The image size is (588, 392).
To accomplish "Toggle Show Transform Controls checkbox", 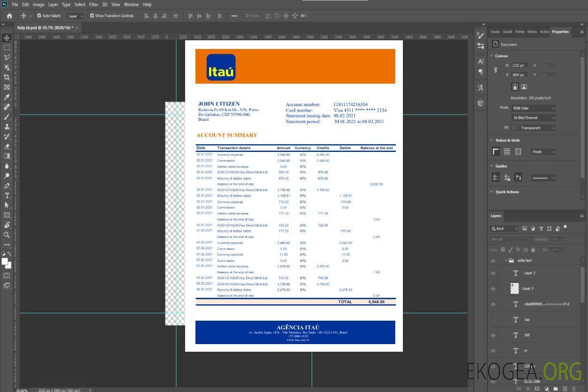I will (92, 16).
